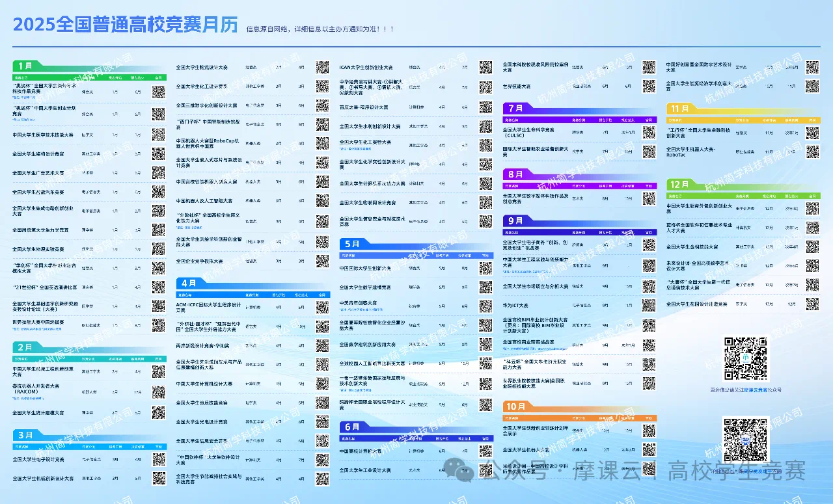The height and width of the screenshot is (504, 833).
Task: Click QR code for 华为ICT大赛 row
Action: 649,305
